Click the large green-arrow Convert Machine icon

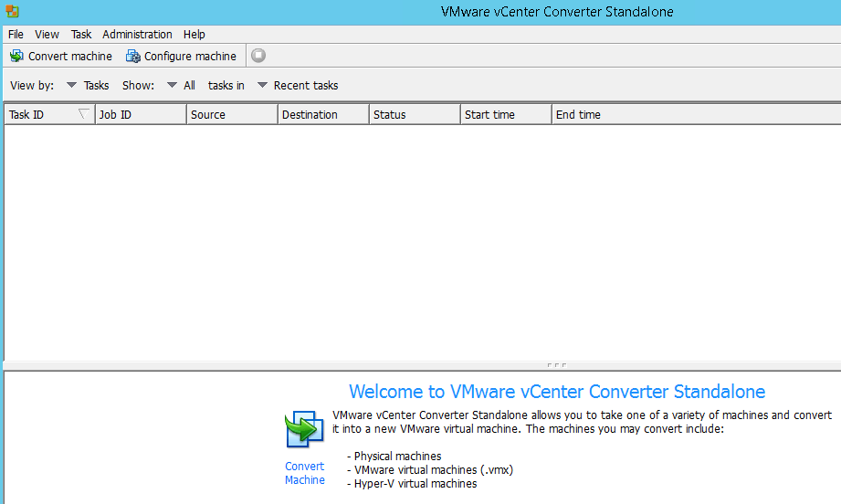pyautogui.click(x=304, y=429)
